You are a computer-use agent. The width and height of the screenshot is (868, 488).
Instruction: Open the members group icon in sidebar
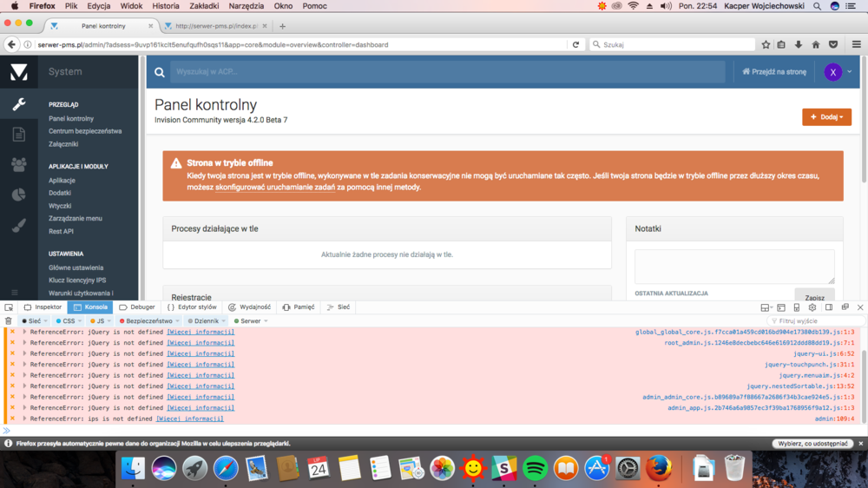pyautogui.click(x=18, y=164)
